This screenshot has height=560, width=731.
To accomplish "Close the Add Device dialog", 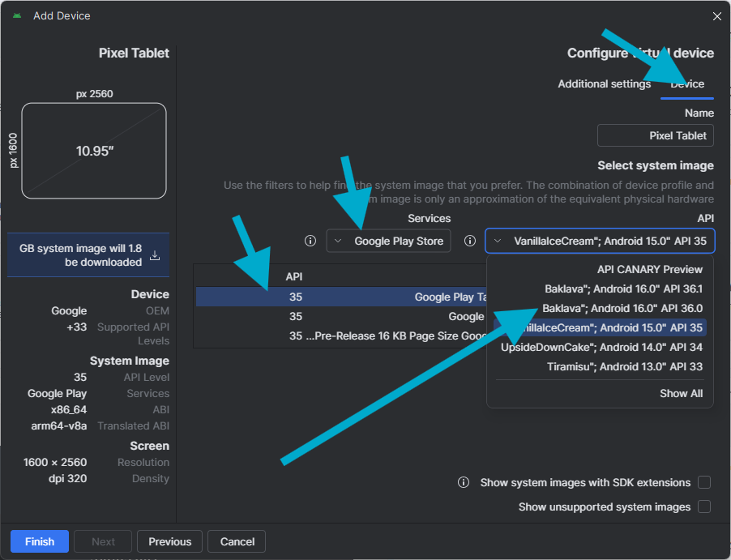I will coord(716,16).
